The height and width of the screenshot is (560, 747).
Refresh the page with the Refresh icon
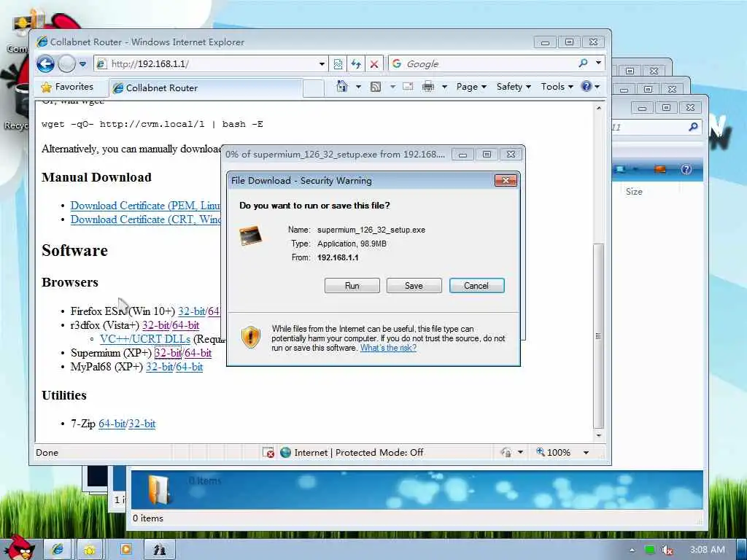click(x=356, y=64)
